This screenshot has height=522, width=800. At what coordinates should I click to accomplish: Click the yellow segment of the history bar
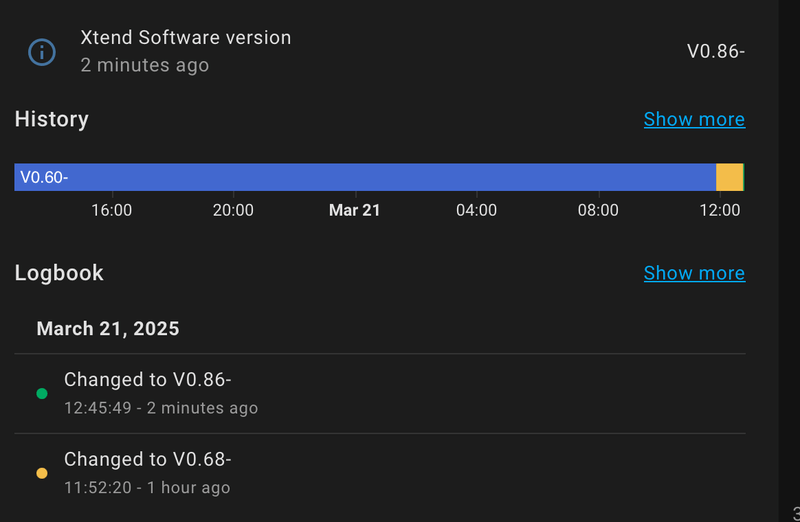point(730,177)
